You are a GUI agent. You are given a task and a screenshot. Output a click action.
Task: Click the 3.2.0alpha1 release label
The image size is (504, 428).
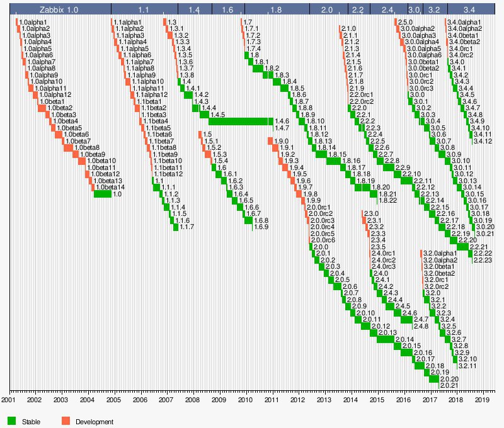(x=440, y=253)
